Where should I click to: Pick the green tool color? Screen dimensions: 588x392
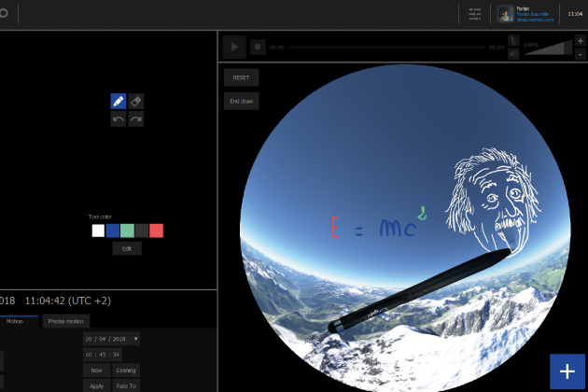127,231
